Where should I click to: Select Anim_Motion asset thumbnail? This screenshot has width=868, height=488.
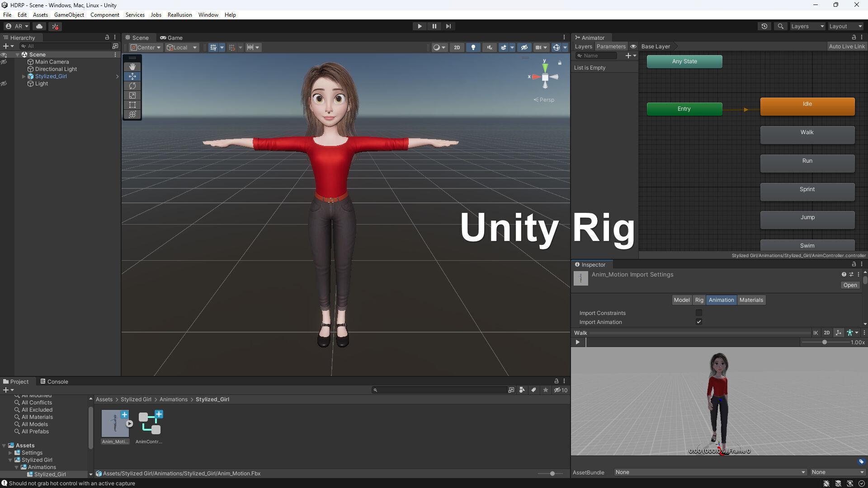click(x=115, y=423)
